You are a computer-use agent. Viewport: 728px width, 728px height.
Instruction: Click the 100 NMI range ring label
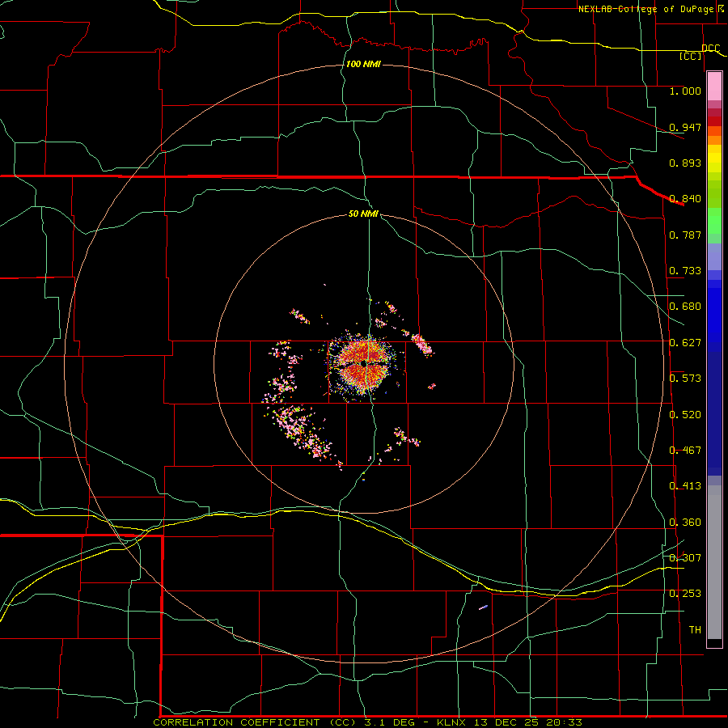coord(363,64)
